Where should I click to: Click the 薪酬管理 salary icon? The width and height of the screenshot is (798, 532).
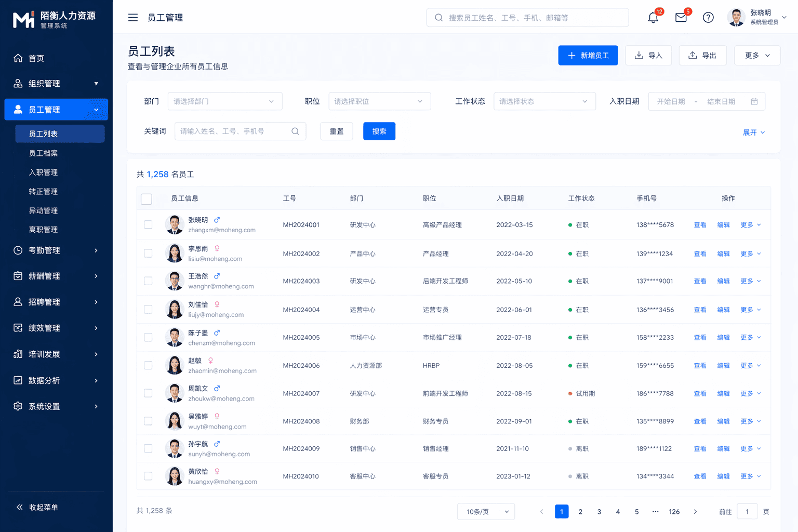tap(18, 276)
